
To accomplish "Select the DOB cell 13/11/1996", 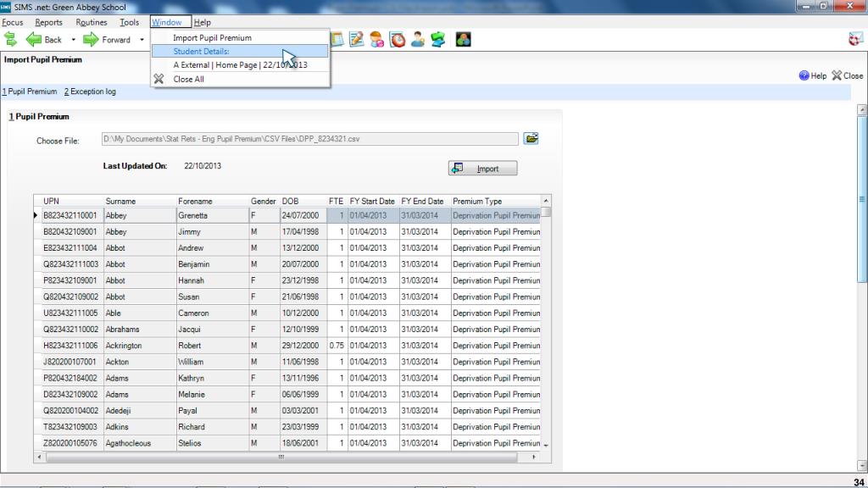I will click(x=303, y=378).
